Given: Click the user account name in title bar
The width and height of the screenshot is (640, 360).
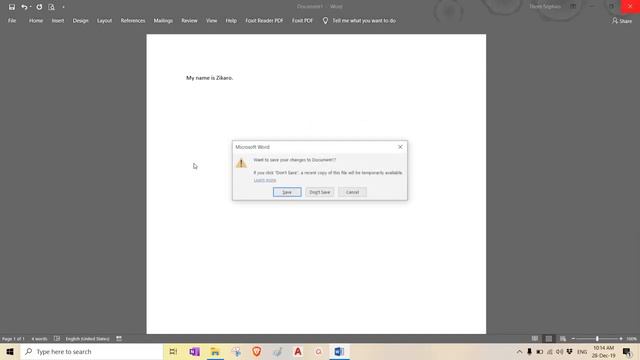Looking at the screenshot, I should pyautogui.click(x=545, y=7).
